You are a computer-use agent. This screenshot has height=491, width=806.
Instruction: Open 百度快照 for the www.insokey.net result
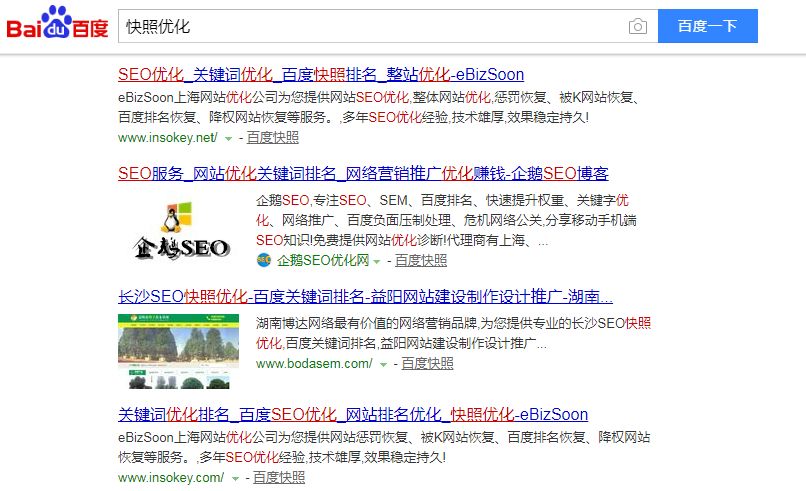[272, 138]
